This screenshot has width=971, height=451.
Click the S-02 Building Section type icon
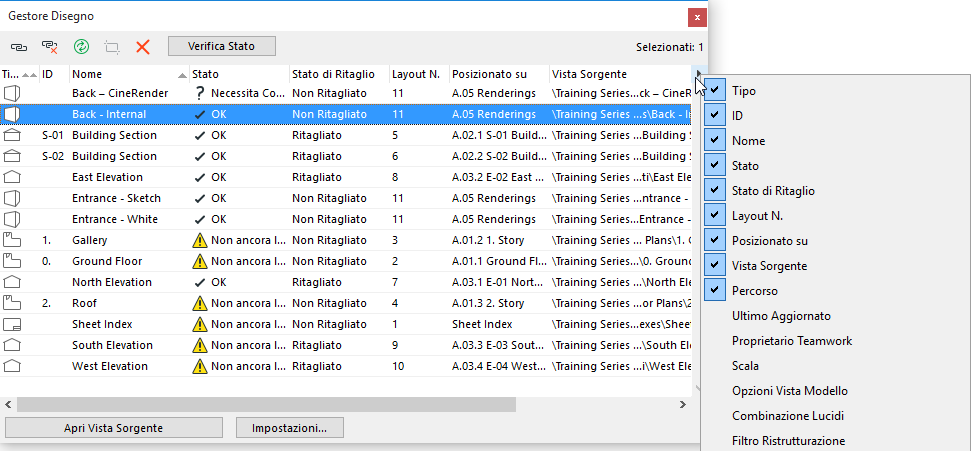(12, 156)
